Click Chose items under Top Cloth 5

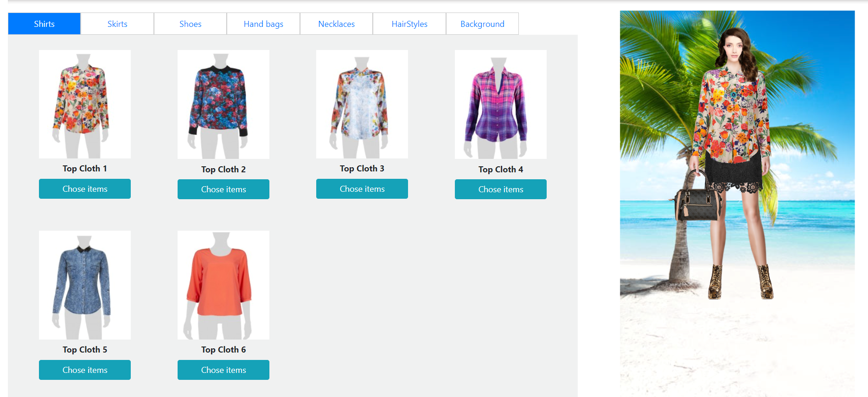85,370
